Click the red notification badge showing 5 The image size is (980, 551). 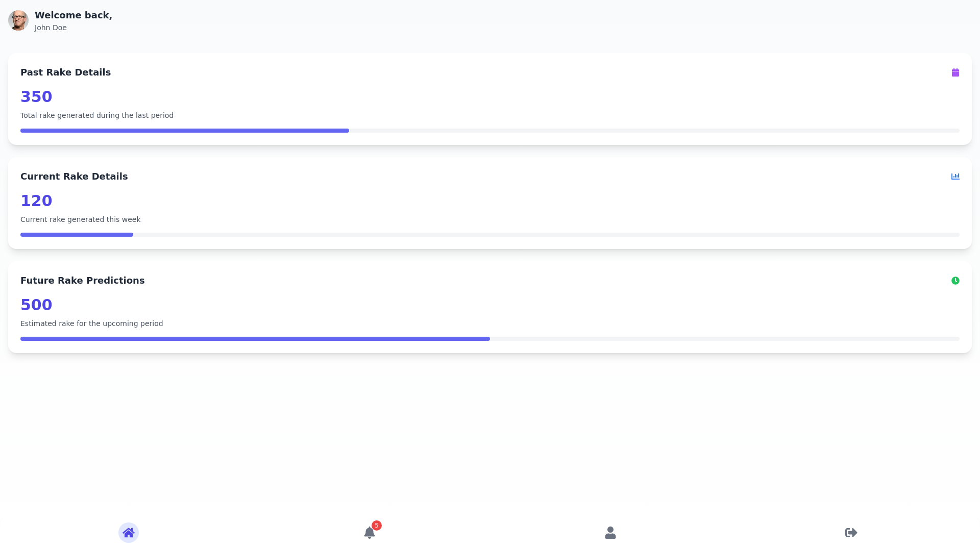pyautogui.click(x=376, y=525)
